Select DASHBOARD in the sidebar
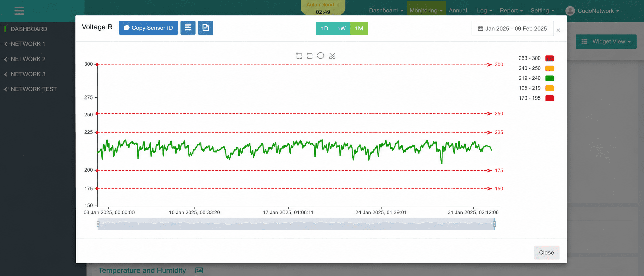The width and height of the screenshot is (644, 276). pos(29,29)
